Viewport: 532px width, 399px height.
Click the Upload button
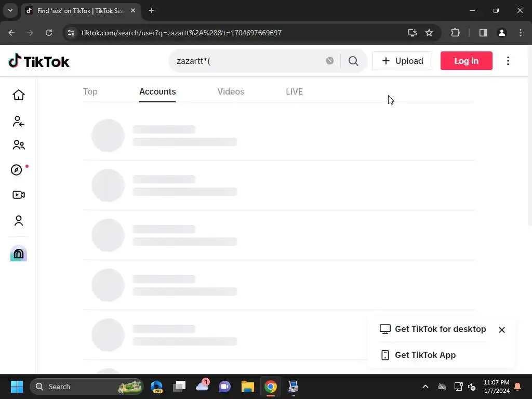(x=402, y=61)
